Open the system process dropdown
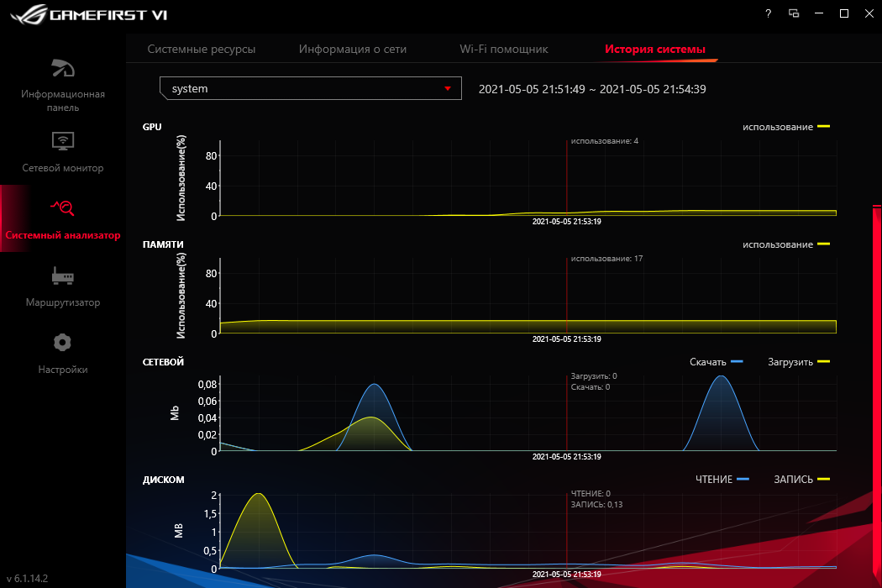The image size is (882, 588). pos(311,88)
